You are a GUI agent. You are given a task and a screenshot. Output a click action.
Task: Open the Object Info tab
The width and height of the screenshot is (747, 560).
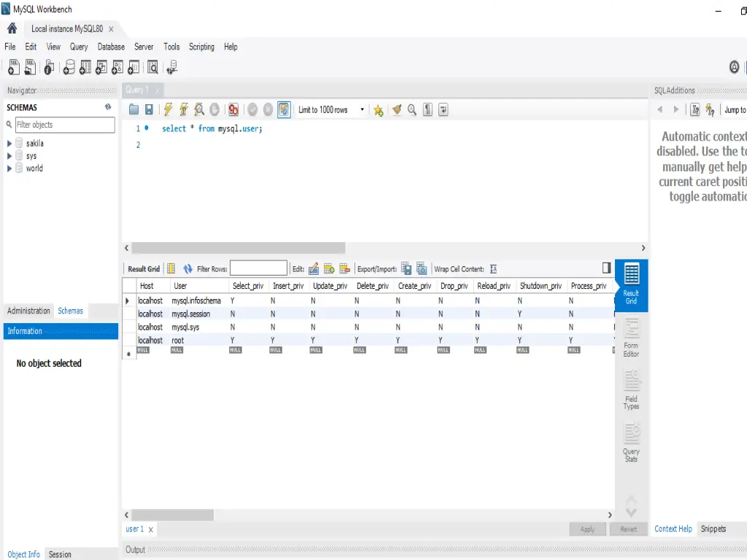[24, 554]
